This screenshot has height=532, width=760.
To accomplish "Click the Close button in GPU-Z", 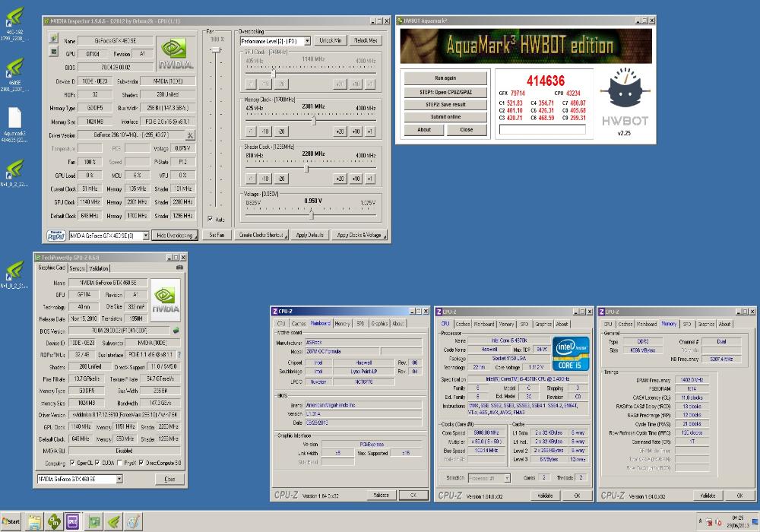I will [169, 480].
